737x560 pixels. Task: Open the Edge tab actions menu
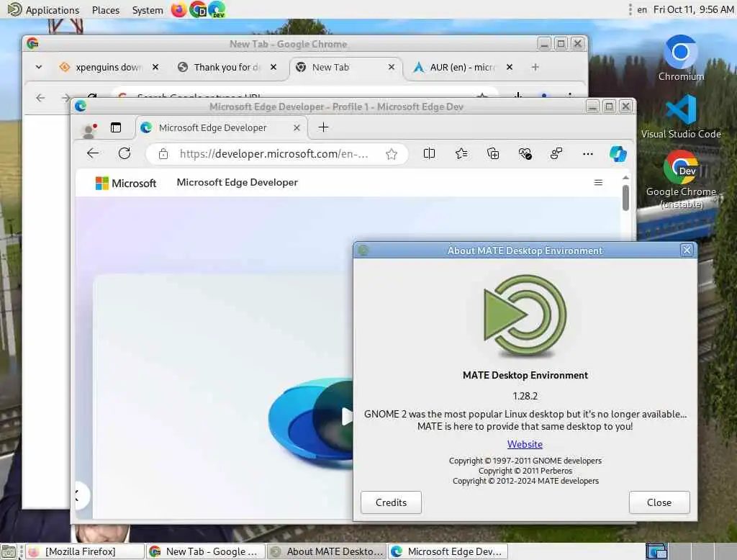(x=116, y=127)
